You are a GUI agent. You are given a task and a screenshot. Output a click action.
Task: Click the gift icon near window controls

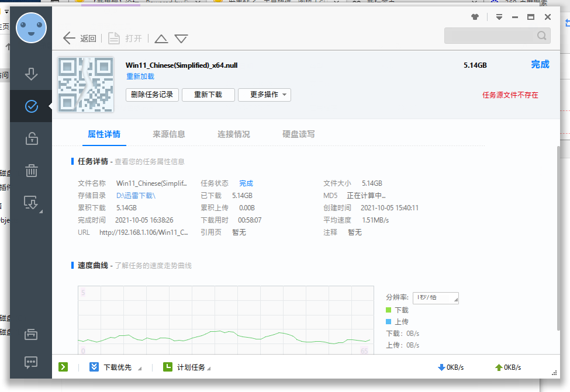point(474,17)
